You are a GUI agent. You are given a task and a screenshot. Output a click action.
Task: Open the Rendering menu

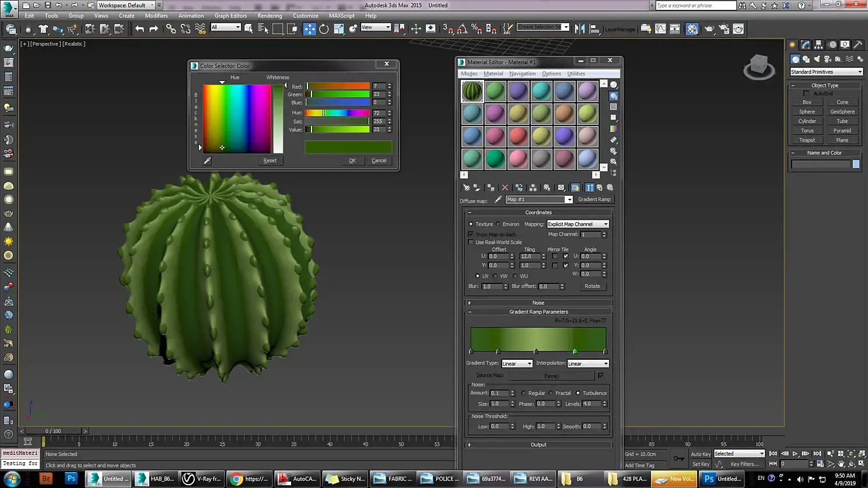[x=269, y=16]
